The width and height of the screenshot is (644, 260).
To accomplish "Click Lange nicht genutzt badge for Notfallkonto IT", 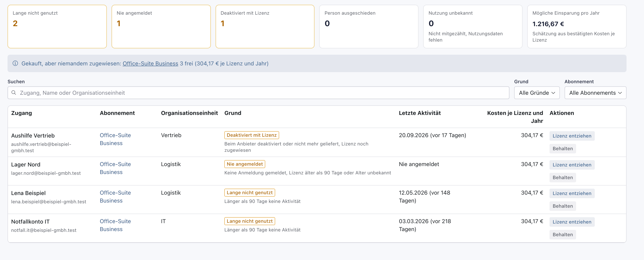I will (x=250, y=221).
